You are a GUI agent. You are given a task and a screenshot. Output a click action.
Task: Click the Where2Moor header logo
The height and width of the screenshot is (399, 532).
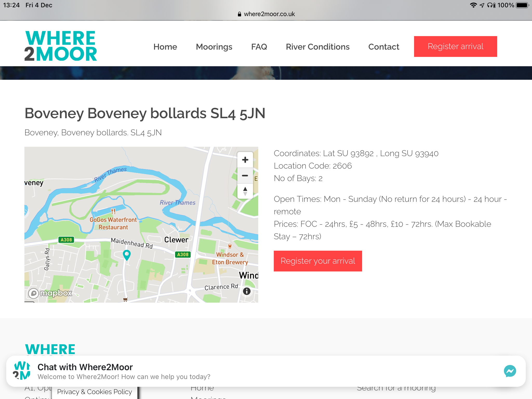coord(61,46)
